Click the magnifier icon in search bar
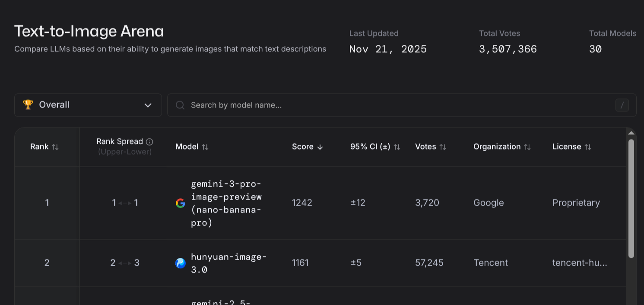Viewport: 644px width, 305px height. [180, 105]
